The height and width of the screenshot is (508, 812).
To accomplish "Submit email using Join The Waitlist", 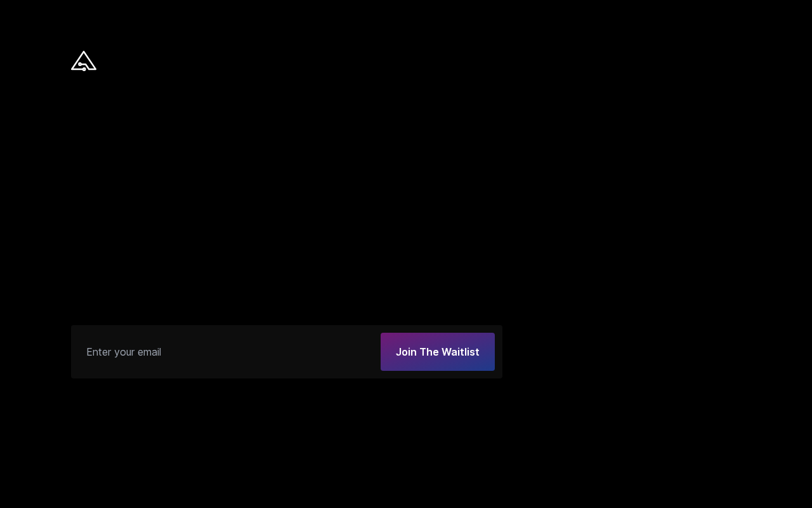I will (438, 352).
